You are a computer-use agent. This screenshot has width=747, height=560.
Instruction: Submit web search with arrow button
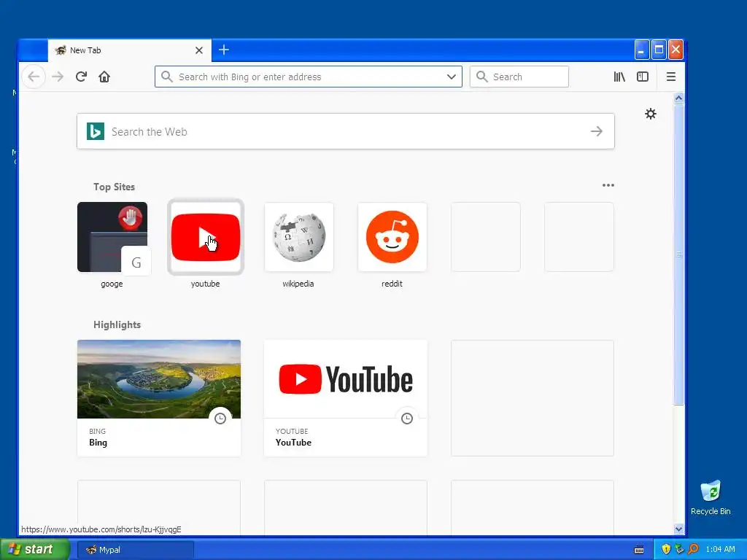click(x=597, y=131)
